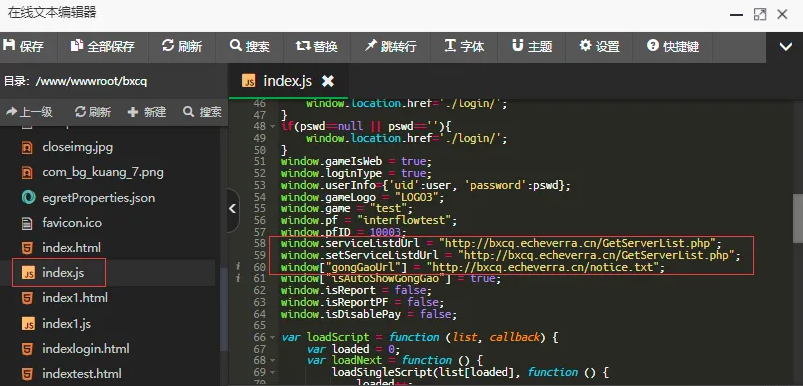Click the image icon beside closeimg.jpg
Viewport: 803px width, 386px height.
(28, 147)
